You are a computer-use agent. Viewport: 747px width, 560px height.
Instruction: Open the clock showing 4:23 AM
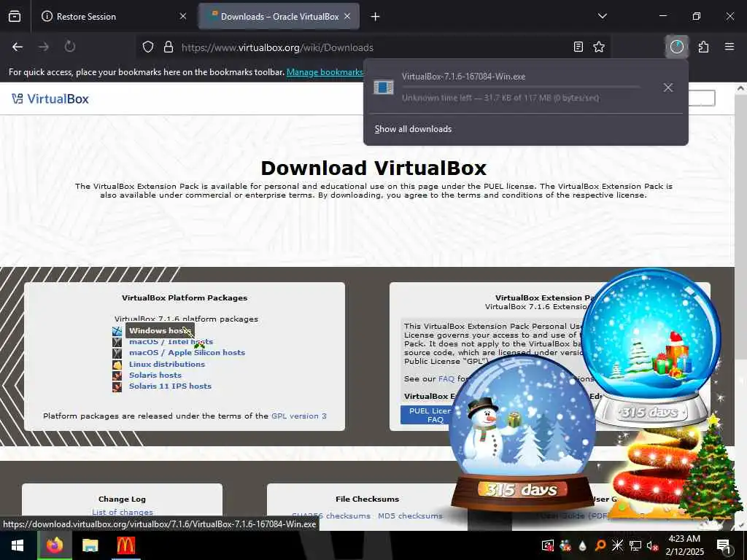coord(684,545)
